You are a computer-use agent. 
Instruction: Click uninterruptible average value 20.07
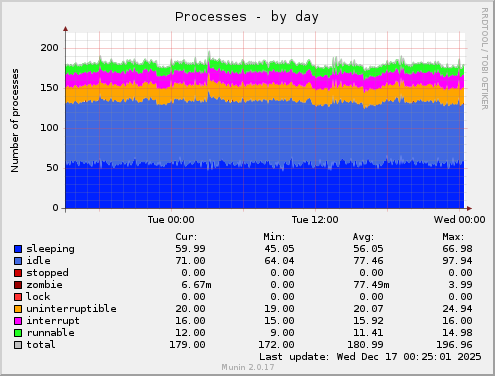pyautogui.click(x=368, y=309)
